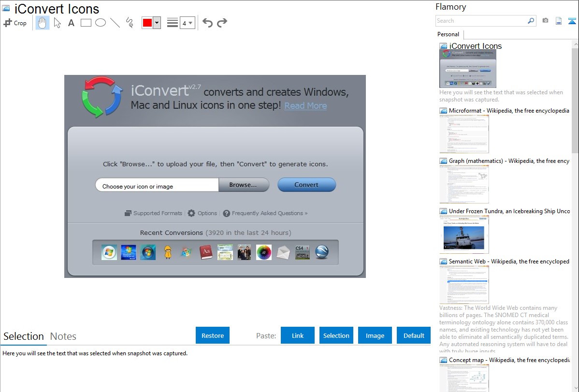Open the Notes tab
Viewport: 579px width, 392px height.
click(63, 336)
